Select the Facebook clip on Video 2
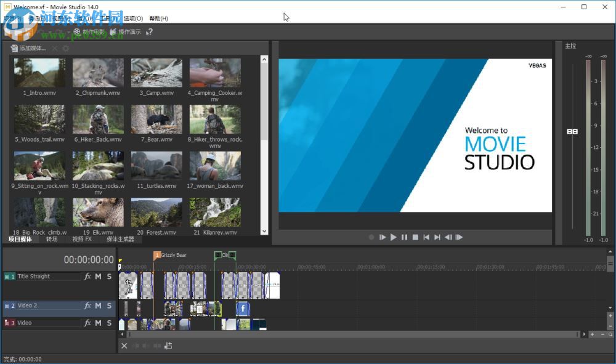Image resolution: width=616 pixels, height=364 pixels. click(243, 309)
